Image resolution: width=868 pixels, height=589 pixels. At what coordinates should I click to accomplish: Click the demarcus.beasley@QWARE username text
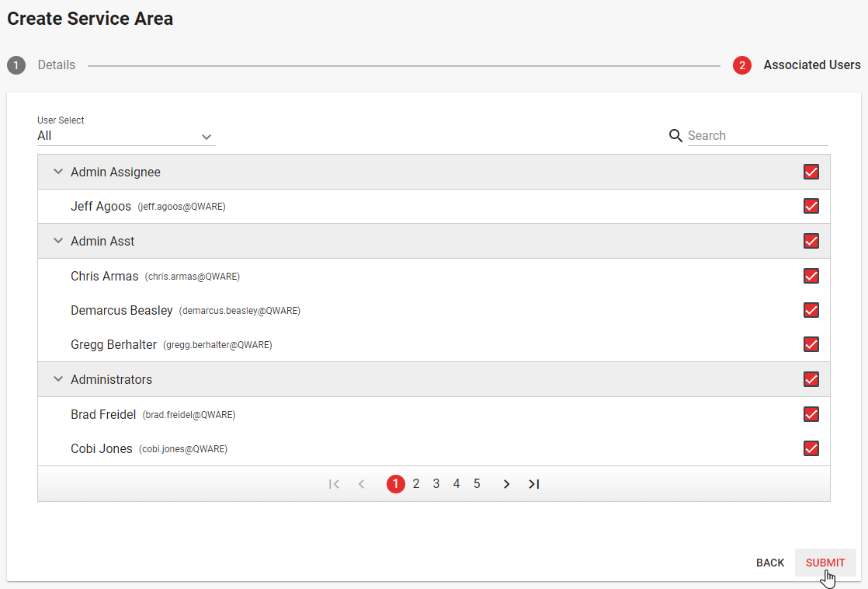pos(240,311)
